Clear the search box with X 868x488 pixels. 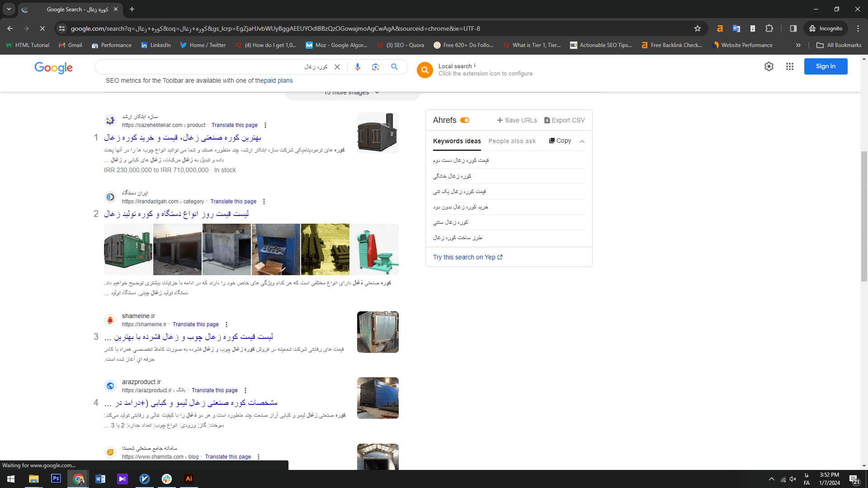click(x=337, y=67)
